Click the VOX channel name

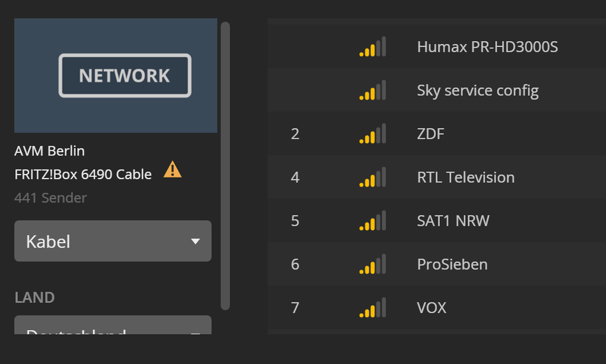[432, 308]
